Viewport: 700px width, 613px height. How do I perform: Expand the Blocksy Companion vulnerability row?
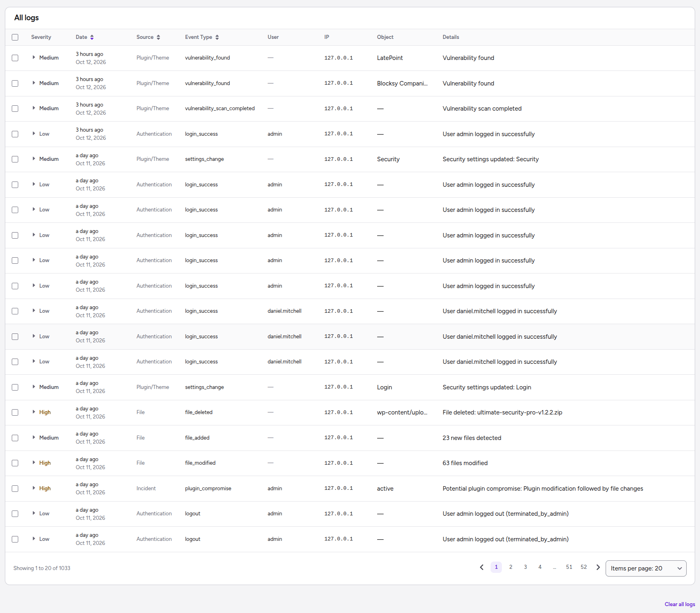34,83
